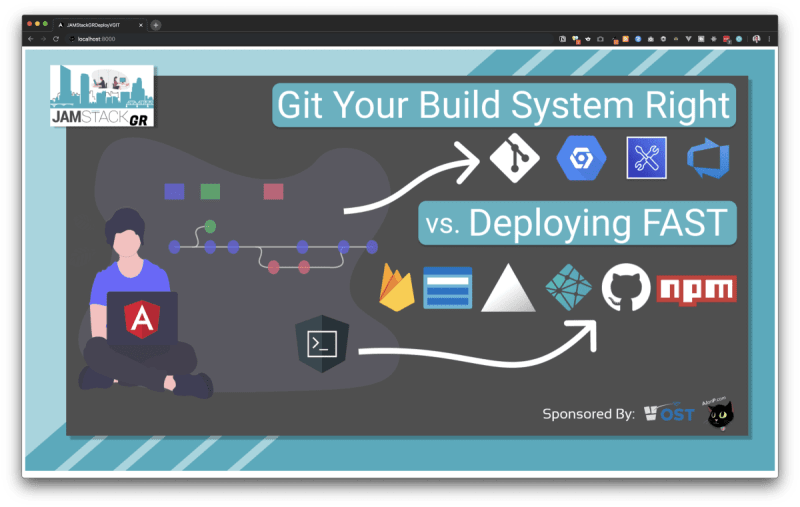Viewport: 800px width, 507px height.
Task: Click the blue striped storage card icon
Action: coord(447,288)
